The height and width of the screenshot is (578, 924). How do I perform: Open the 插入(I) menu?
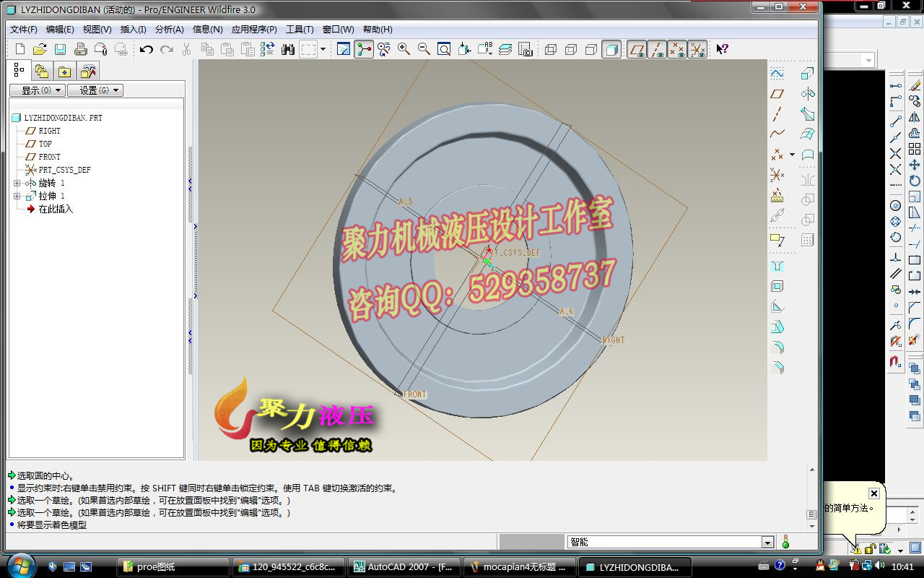[x=134, y=30]
